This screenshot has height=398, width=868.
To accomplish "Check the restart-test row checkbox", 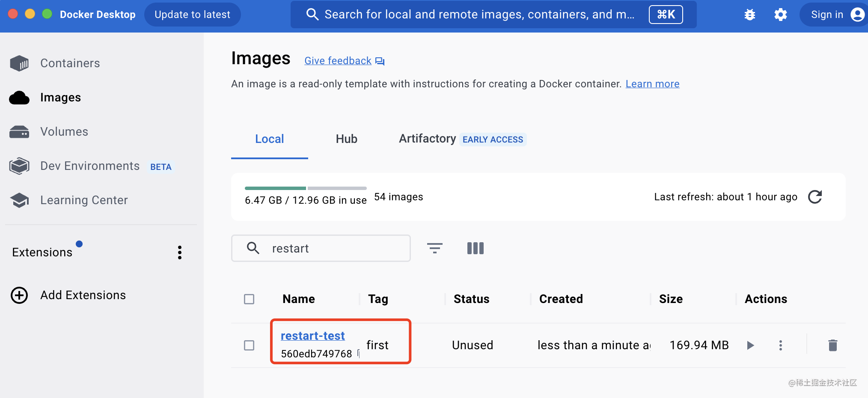I will [x=249, y=345].
